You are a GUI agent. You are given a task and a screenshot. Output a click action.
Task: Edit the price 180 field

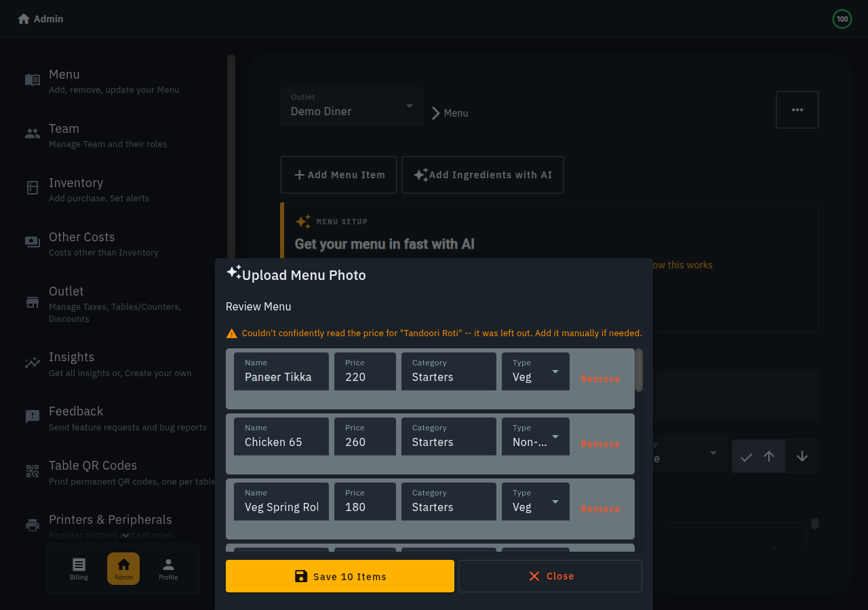click(365, 502)
